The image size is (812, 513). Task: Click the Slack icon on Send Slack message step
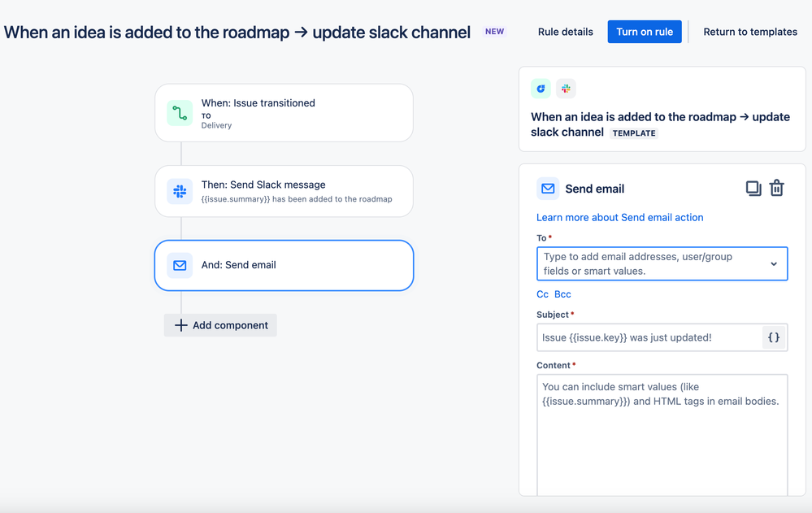(180, 191)
